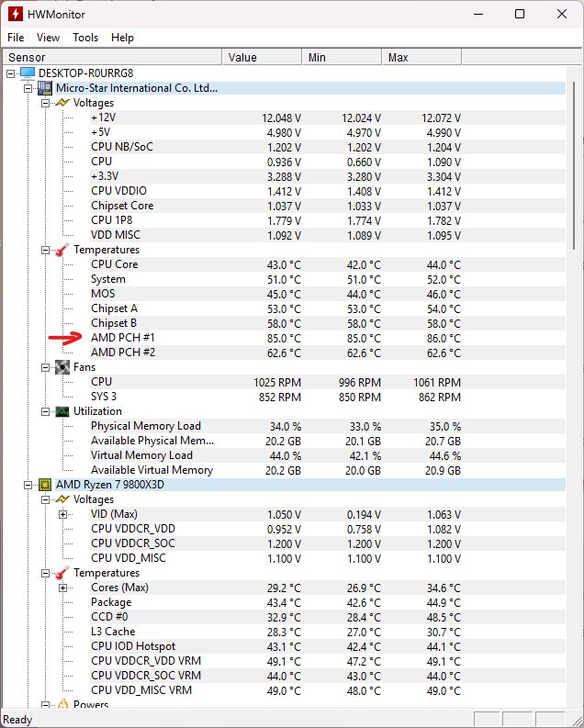This screenshot has width=584, height=728.
Task: Click the Fans category icon
Action: pos(62,367)
